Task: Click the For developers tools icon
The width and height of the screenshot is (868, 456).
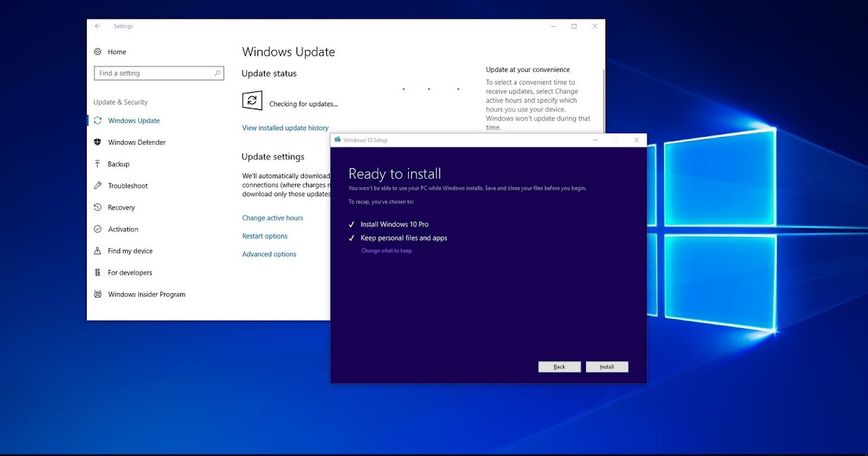Action: pos(98,273)
